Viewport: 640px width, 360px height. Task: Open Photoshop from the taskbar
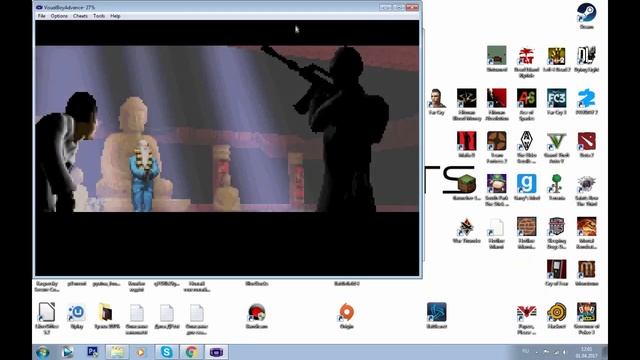pyautogui.click(x=92, y=352)
